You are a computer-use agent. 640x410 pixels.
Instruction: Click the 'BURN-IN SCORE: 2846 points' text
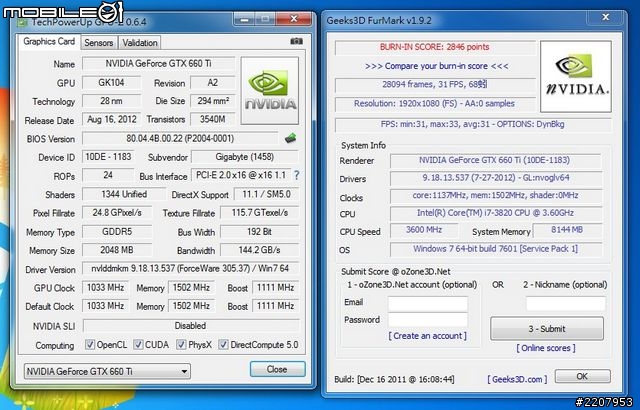[435, 47]
